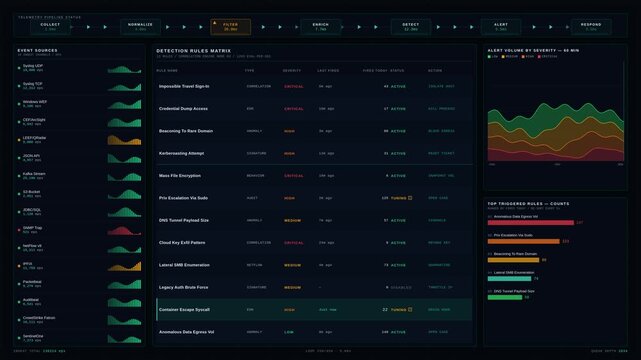Click the Block Egress action for Beaconing To Rare Domain
The height and width of the screenshot is (360, 641).
point(441,131)
